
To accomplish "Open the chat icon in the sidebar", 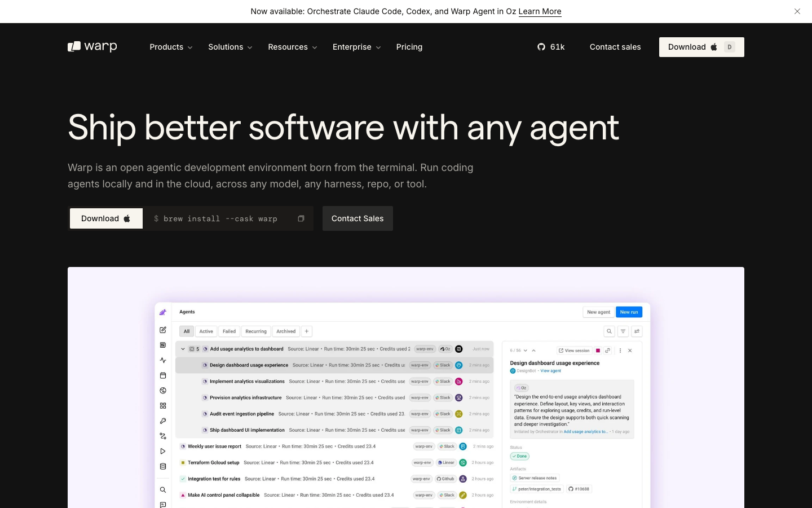I will 163,505.
